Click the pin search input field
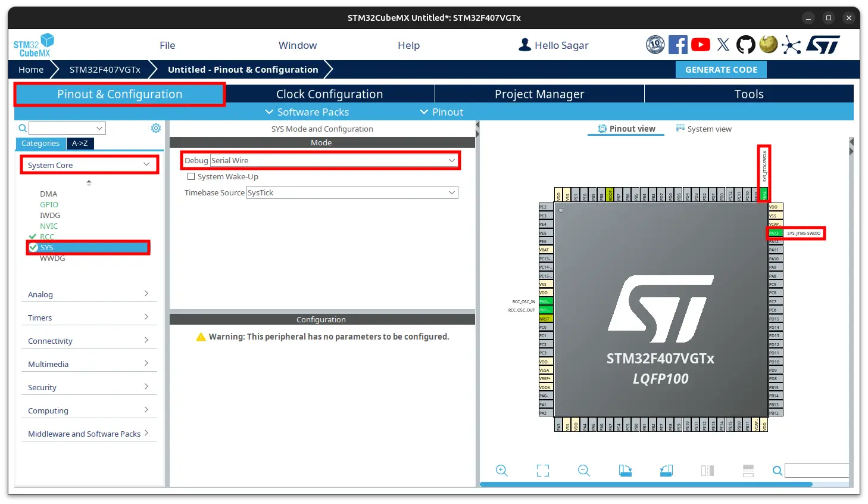The image size is (868, 504). point(816,471)
